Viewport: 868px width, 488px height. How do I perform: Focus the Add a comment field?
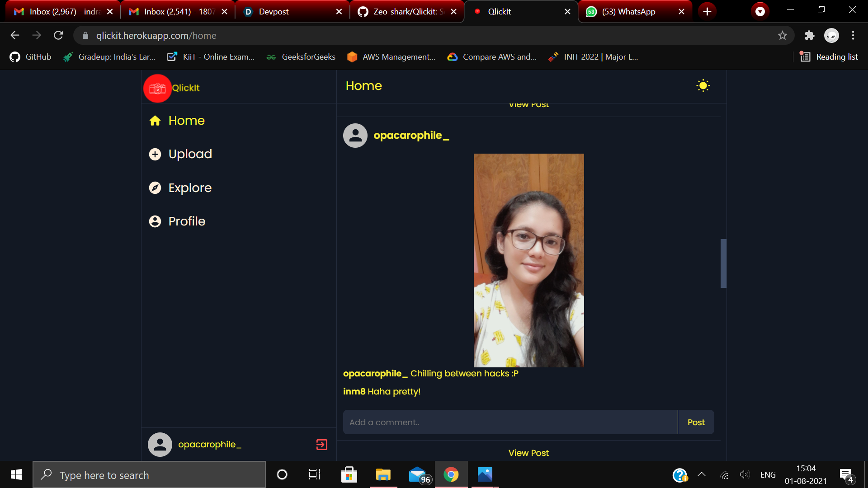pos(510,422)
